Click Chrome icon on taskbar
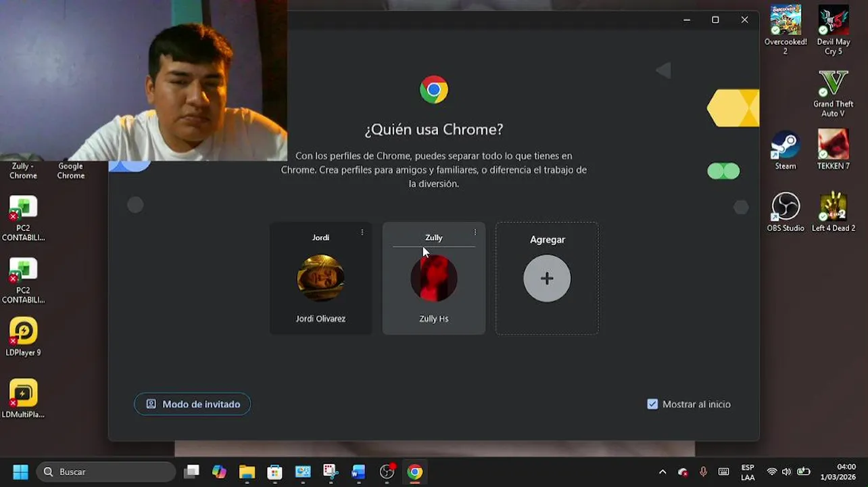868x487 pixels. pyautogui.click(x=415, y=471)
